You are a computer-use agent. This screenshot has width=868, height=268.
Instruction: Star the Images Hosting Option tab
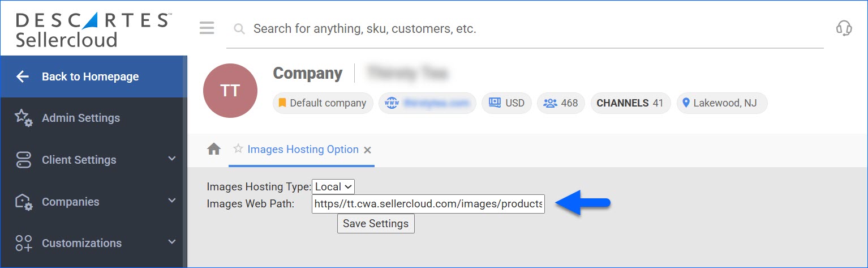pyautogui.click(x=238, y=149)
